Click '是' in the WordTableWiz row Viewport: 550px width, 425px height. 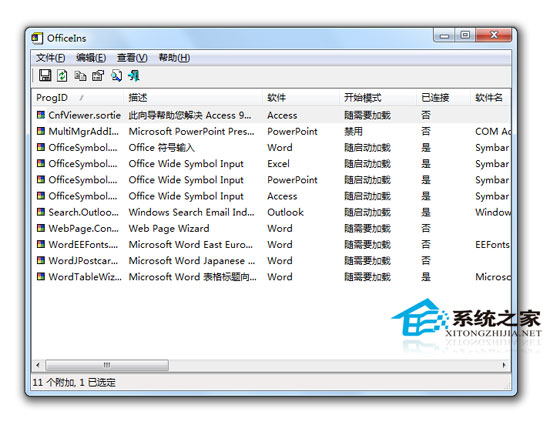coord(426,277)
